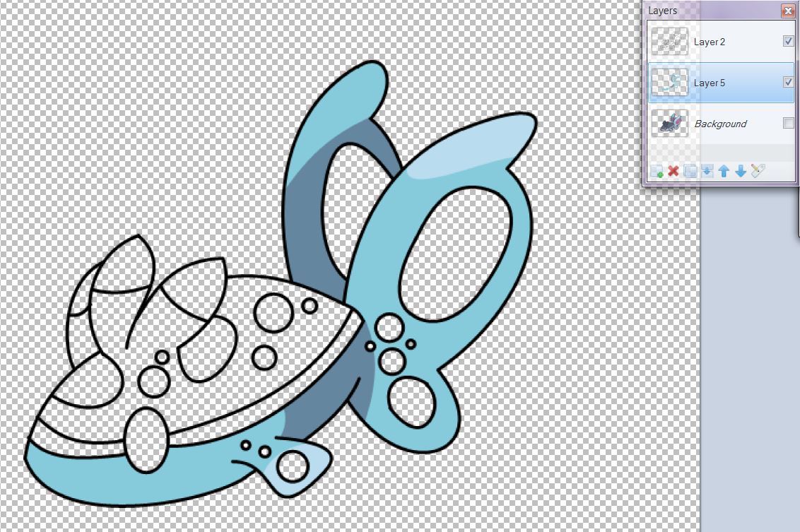Delete layer with the red X icon
Screen dimensions: 800x532
[673, 172]
